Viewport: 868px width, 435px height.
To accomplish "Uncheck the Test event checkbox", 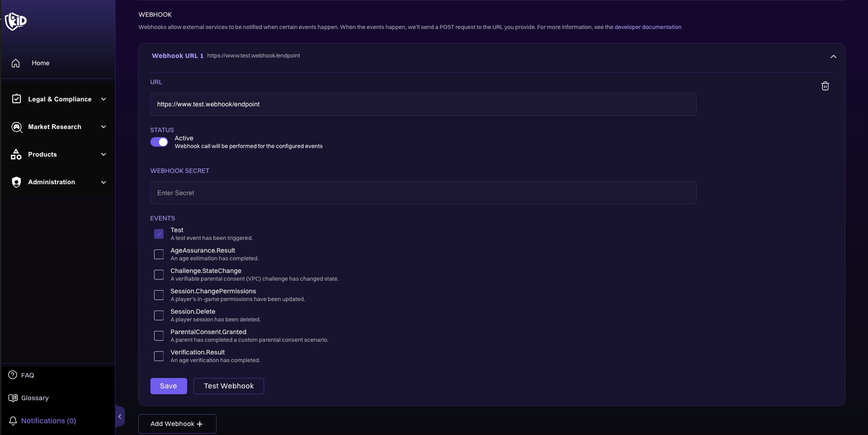I will pyautogui.click(x=159, y=234).
